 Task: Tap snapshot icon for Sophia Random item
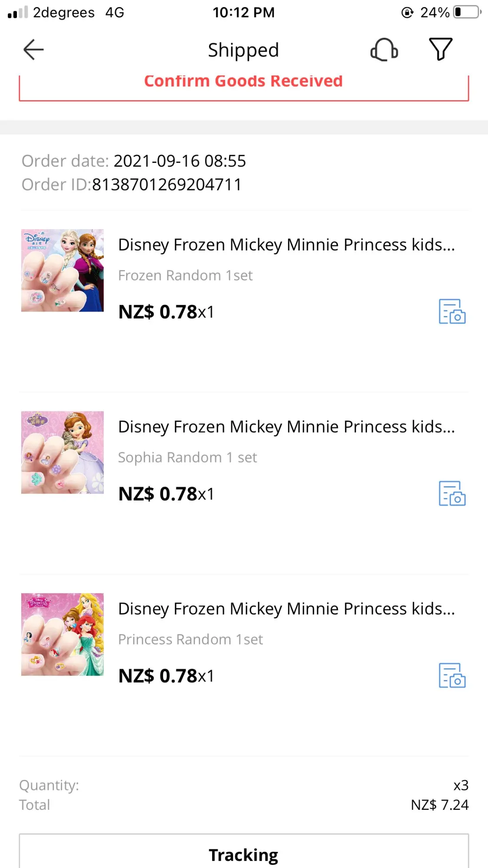(x=452, y=493)
